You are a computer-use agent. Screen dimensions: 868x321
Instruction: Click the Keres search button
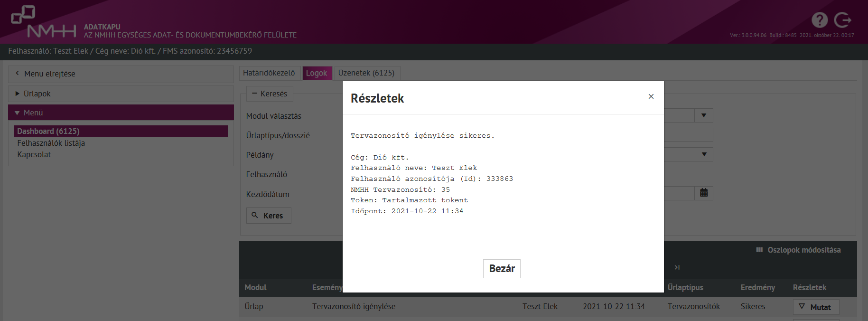pyautogui.click(x=269, y=216)
